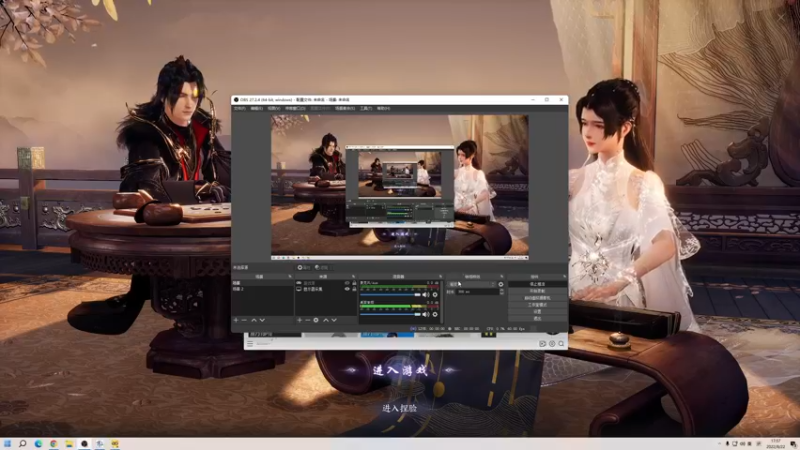This screenshot has width=800, height=450.
Task: Move the selected source up
Action: point(326,320)
